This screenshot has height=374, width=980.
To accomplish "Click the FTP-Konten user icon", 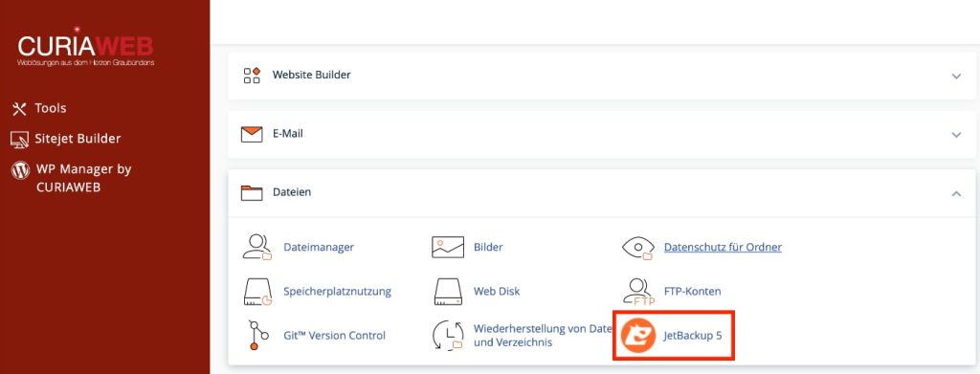I will click(638, 292).
